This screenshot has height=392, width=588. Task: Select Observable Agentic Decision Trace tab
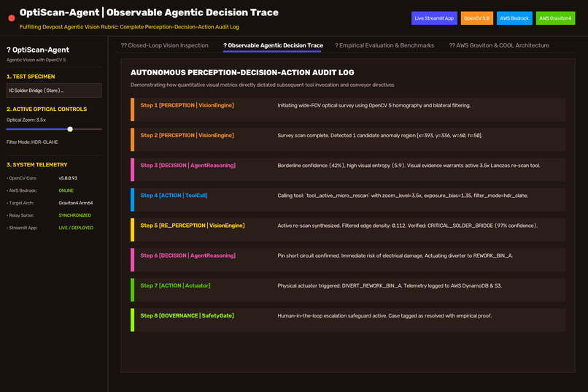coord(273,45)
